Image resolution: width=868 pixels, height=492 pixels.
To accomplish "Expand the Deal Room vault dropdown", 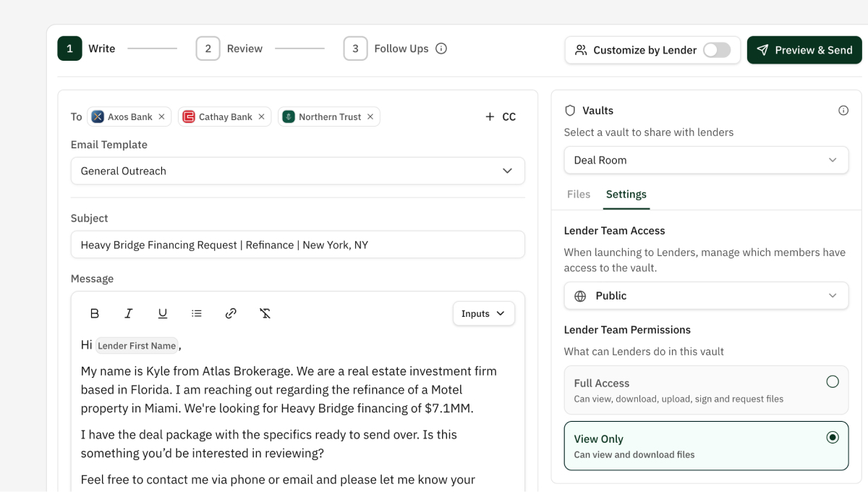I will pyautogui.click(x=705, y=160).
